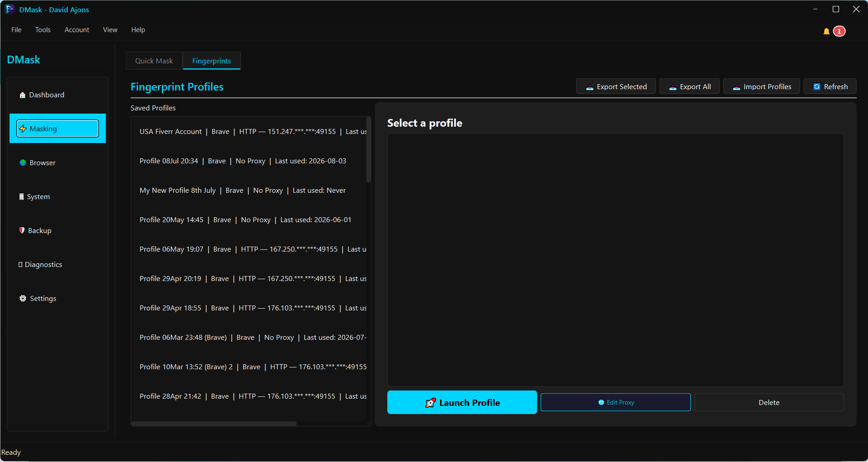Click the notification bell icon
868x462 pixels.
[x=826, y=31]
